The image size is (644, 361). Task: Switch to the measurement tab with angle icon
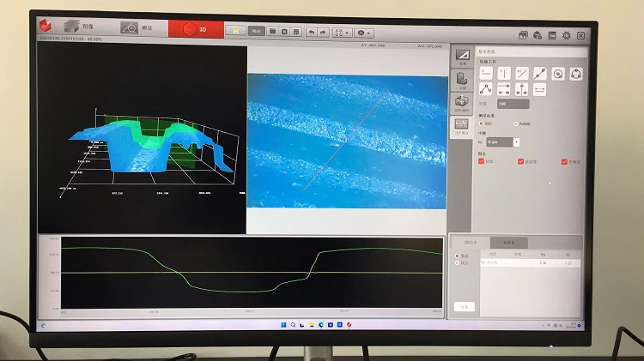137,28
